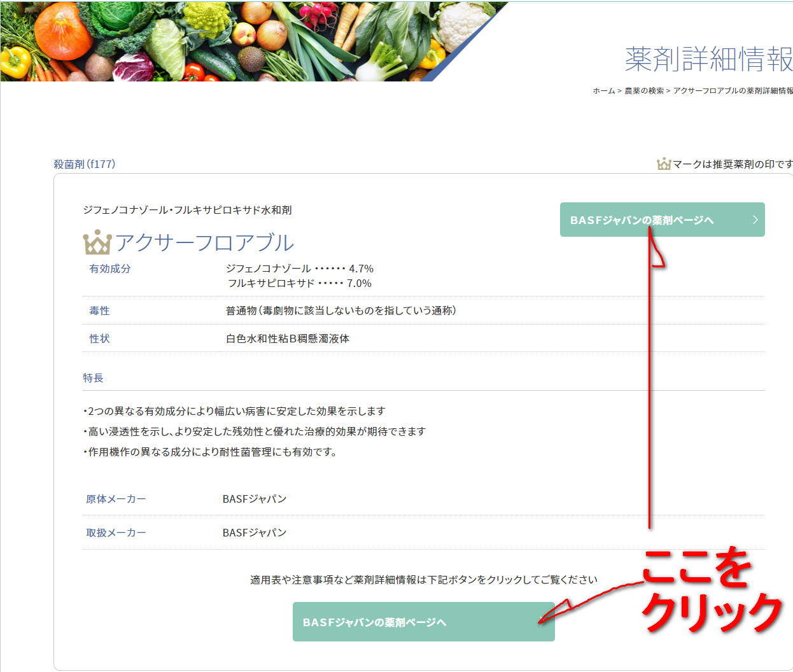Click the 毒性 row label

[99, 311]
